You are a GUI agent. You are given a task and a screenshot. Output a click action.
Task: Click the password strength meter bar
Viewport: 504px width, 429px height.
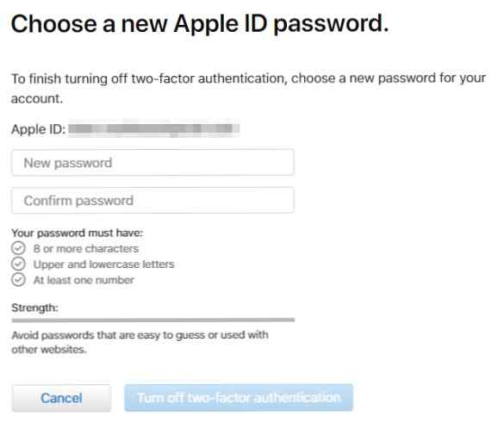[153, 320]
